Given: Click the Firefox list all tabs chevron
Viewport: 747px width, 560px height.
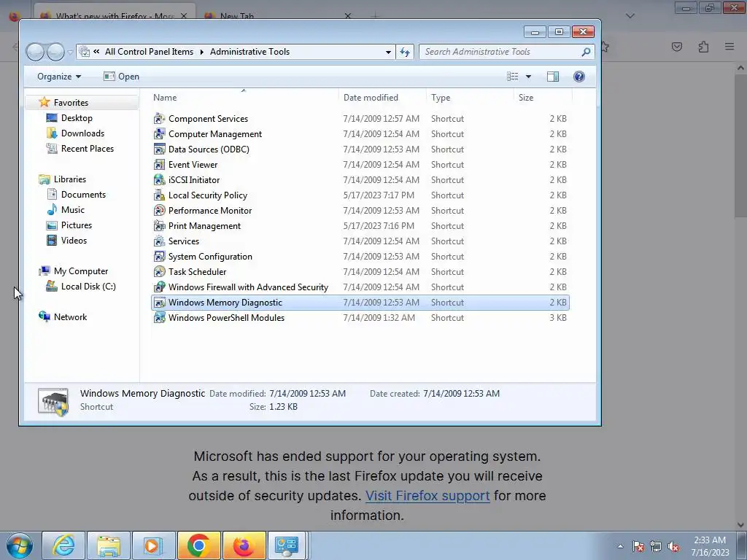Looking at the screenshot, I should coord(630,16).
